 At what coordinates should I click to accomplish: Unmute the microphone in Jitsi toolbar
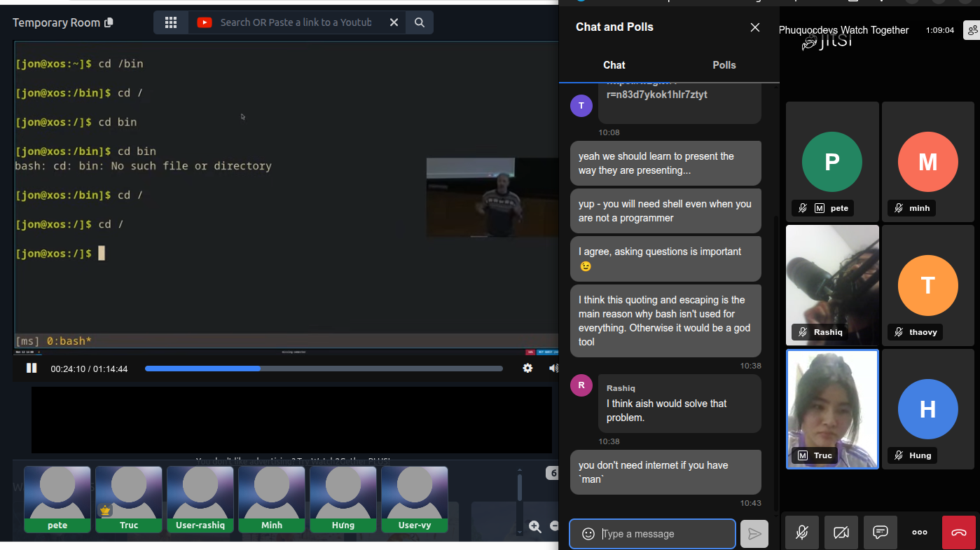802,532
